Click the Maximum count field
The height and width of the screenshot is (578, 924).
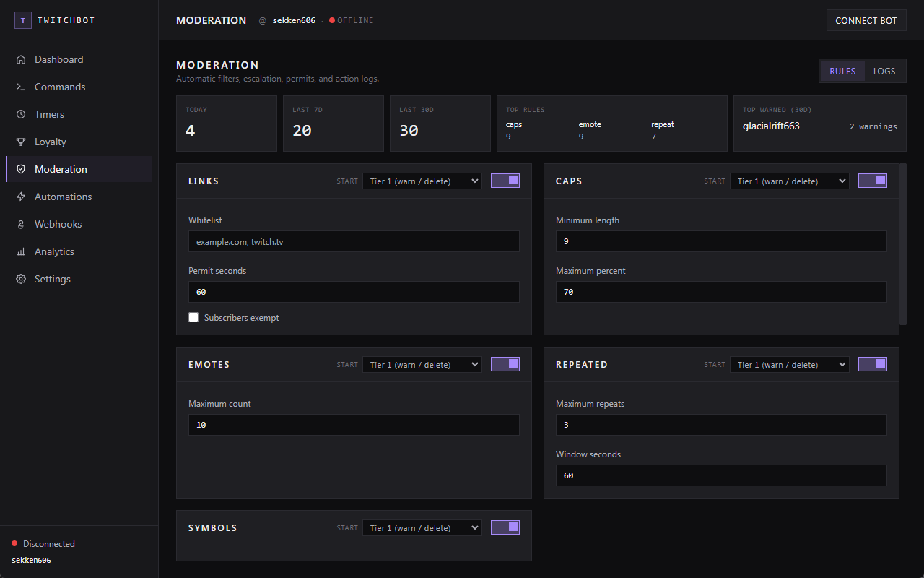(354, 425)
